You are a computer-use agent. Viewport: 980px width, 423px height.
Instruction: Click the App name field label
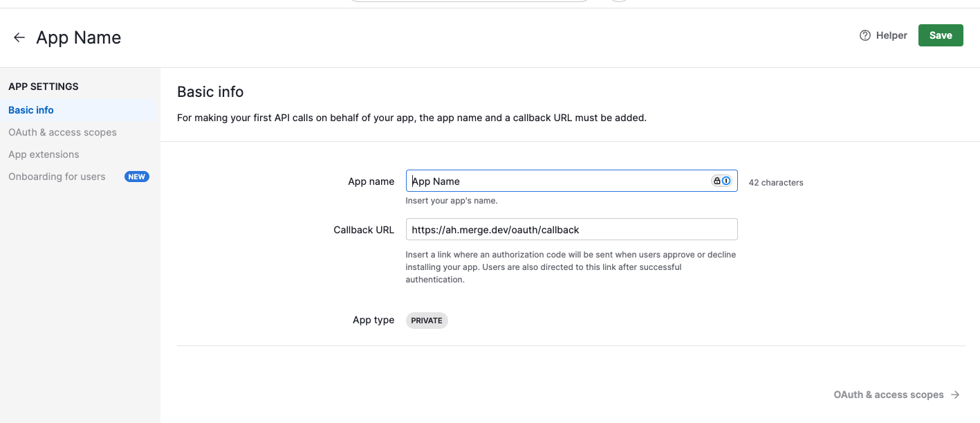371,181
